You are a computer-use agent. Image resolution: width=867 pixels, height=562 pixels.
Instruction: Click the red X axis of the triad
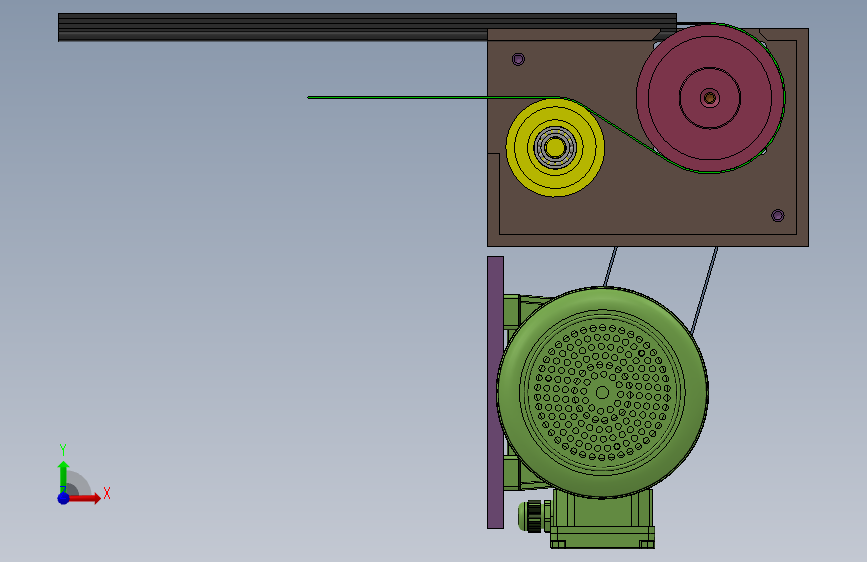(x=85, y=498)
